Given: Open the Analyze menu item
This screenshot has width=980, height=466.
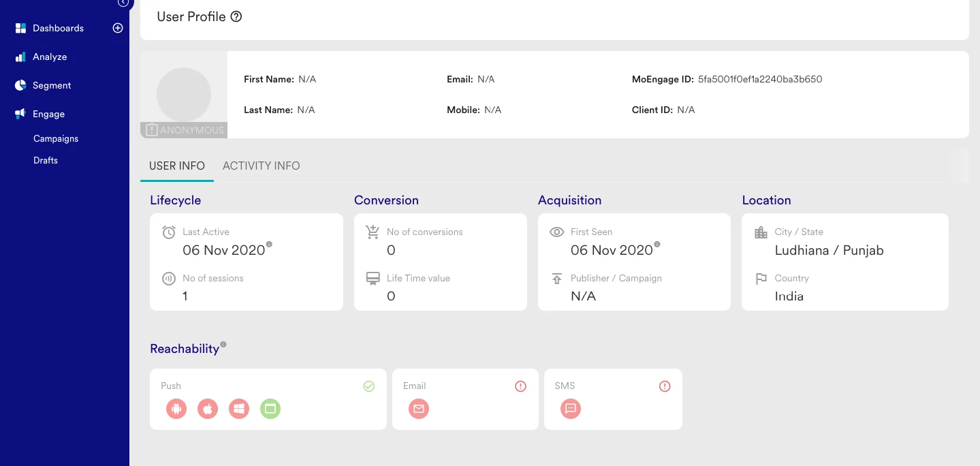Looking at the screenshot, I should (x=50, y=57).
